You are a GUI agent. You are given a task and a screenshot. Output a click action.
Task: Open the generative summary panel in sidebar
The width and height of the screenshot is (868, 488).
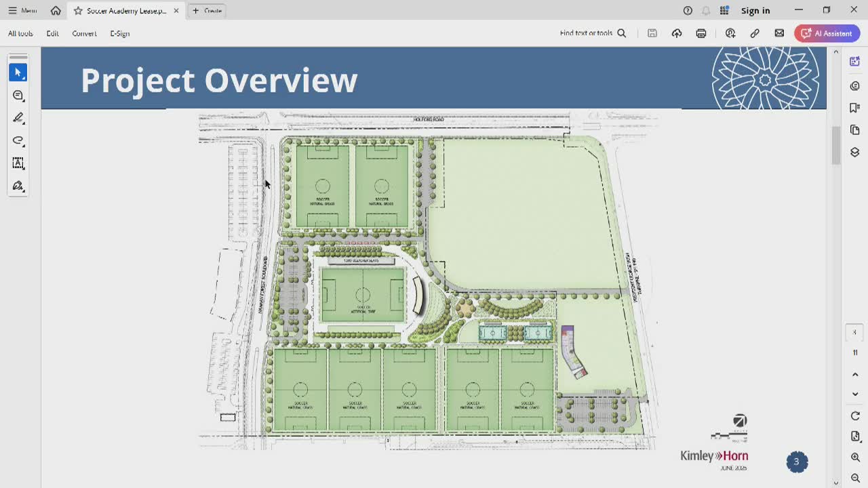[x=855, y=62]
